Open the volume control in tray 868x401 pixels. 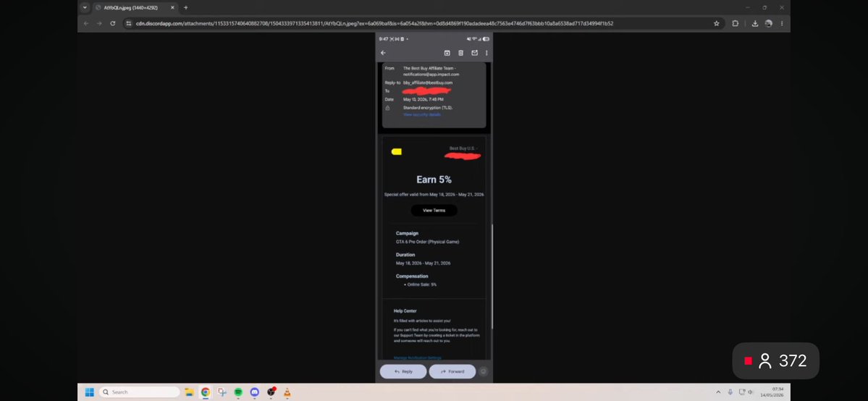tap(751, 392)
